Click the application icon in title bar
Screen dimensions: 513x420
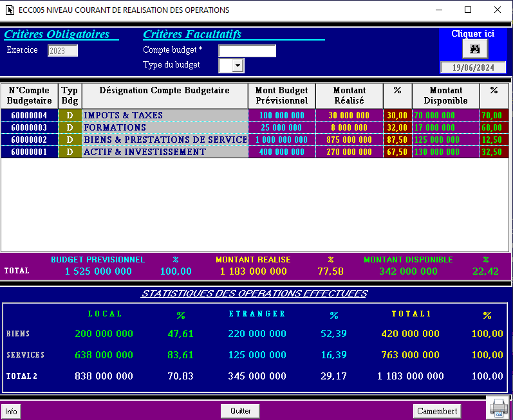click(10, 10)
